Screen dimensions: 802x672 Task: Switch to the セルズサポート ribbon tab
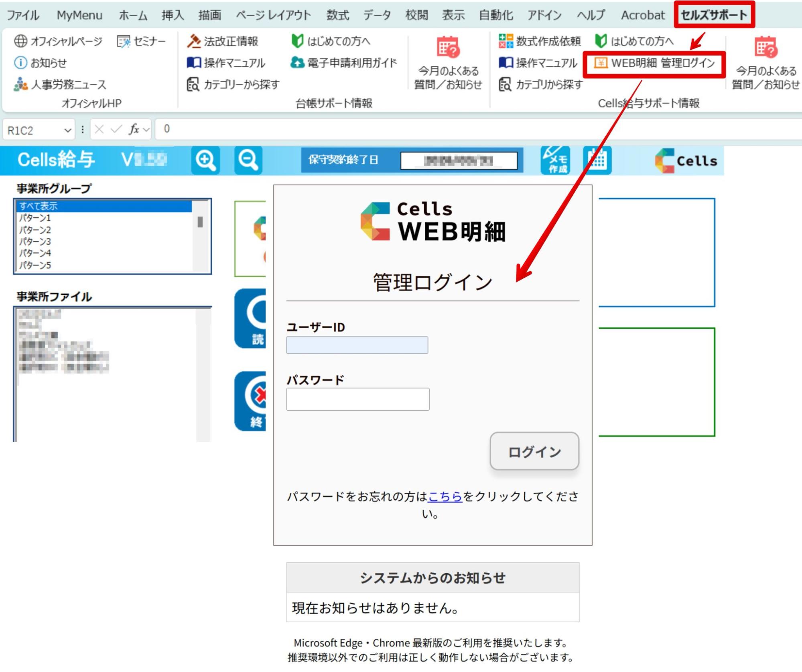(x=714, y=15)
